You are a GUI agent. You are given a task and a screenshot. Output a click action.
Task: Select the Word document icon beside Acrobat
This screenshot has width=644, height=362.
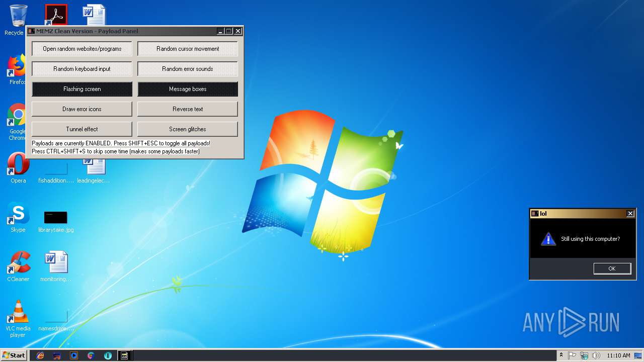click(x=94, y=15)
